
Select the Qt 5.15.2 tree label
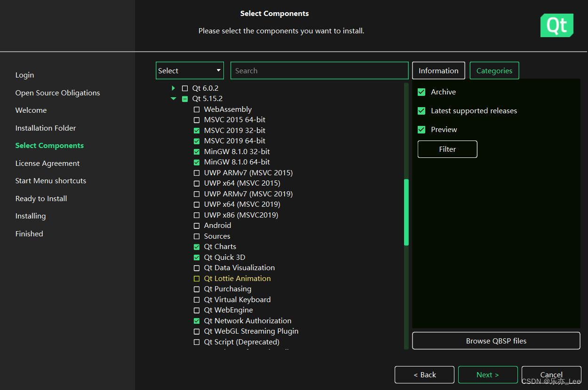(207, 99)
